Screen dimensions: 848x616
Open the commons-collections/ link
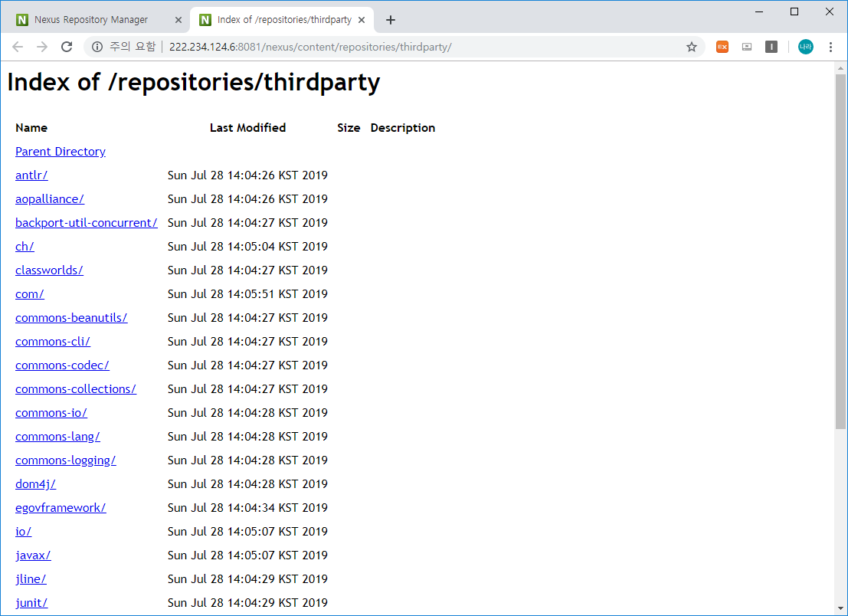tap(76, 389)
